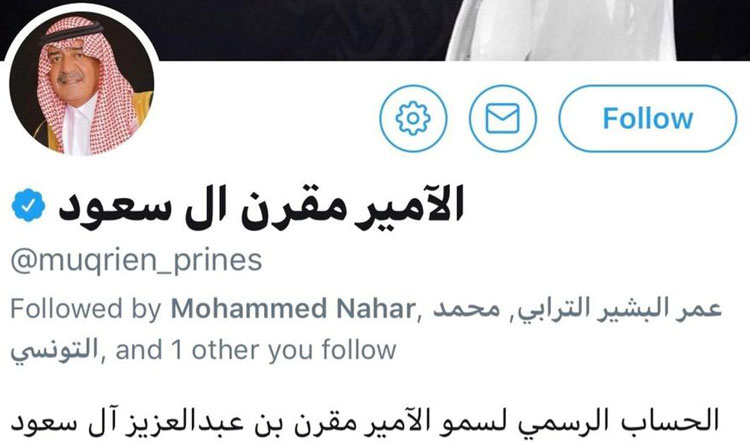750x444 pixels.
Task: Click the word الآمير in the display name
Action: click(x=409, y=207)
